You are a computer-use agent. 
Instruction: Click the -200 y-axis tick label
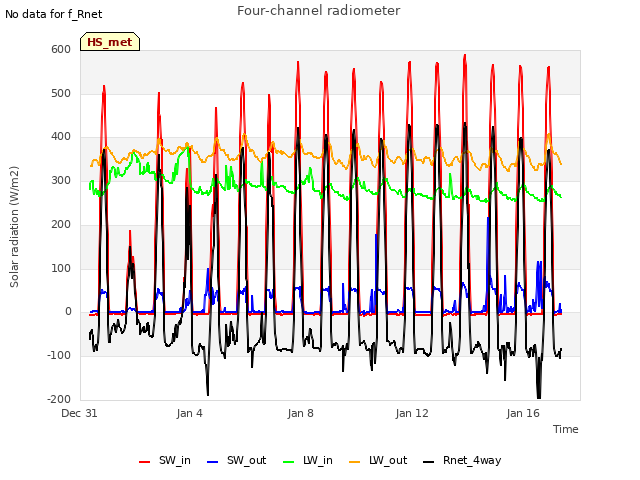click(59, 399)
